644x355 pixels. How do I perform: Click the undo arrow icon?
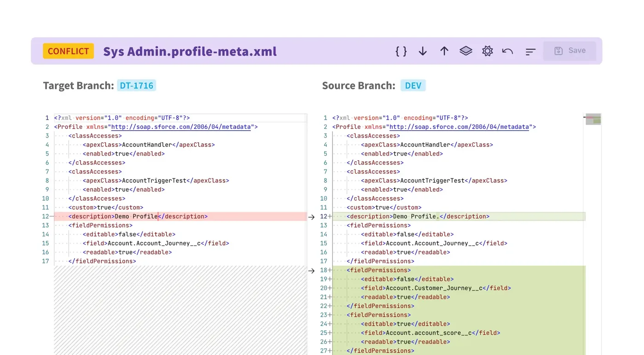pos(508,51)
